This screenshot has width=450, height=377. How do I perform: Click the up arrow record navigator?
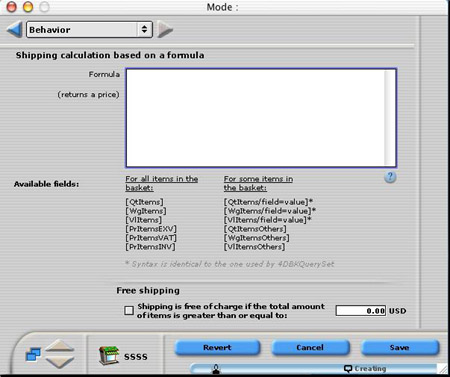(x=60, y=345)
